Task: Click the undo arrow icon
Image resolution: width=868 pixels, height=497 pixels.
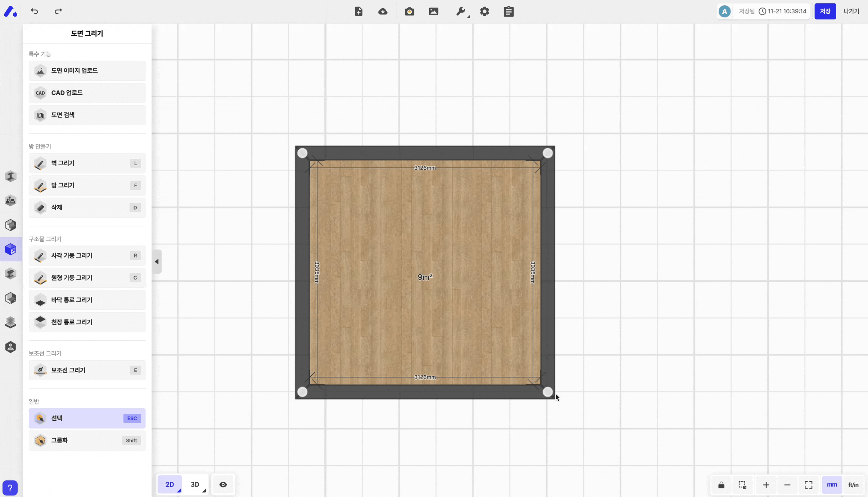Action: 34,11
